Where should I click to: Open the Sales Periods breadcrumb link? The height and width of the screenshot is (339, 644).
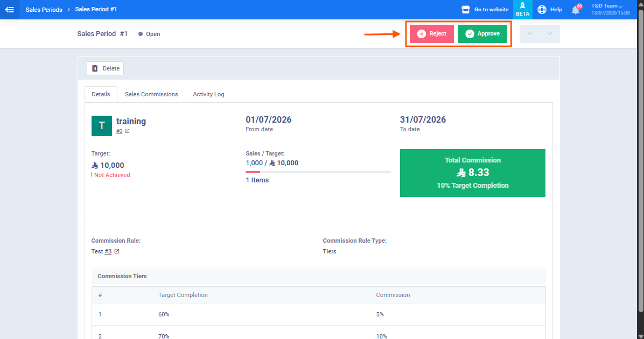coord(44,10)
